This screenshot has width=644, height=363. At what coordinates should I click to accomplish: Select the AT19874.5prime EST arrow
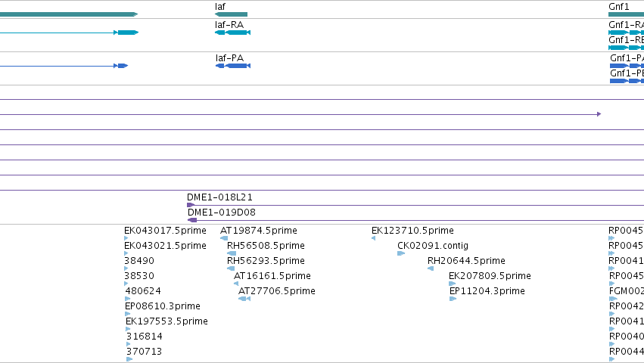tap(224, 238)
